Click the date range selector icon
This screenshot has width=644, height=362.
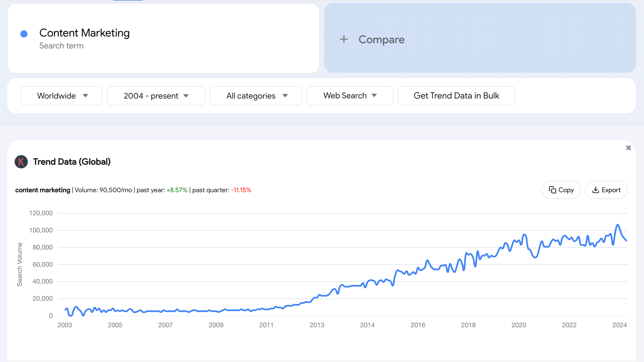(x=186, y=95)
